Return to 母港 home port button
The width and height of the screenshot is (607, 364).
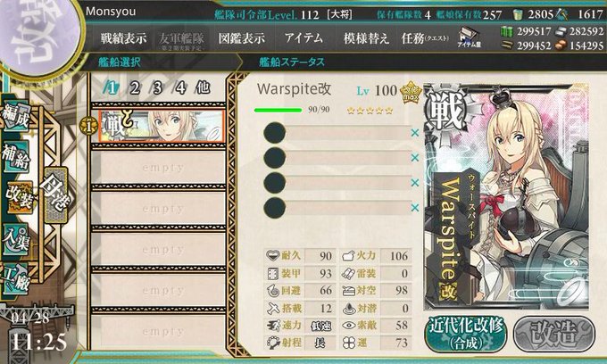[x=56, y=194]
